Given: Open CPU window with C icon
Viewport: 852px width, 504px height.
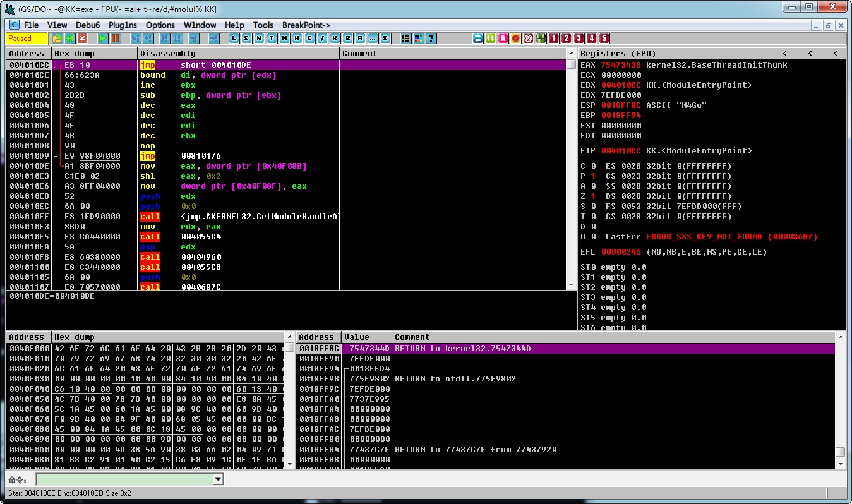Looking at the screenshot, I should pos(309,39).
